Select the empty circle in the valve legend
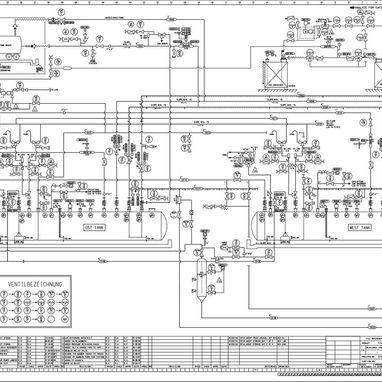The height and width of the screenshot is (382, 382). [51, 319]
